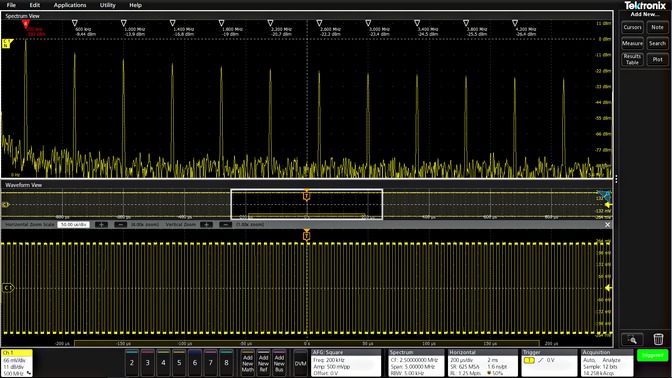Screen dimensions: 672x378
Task: Increase horizontal zoom with plus button
Action: [101, 225]
